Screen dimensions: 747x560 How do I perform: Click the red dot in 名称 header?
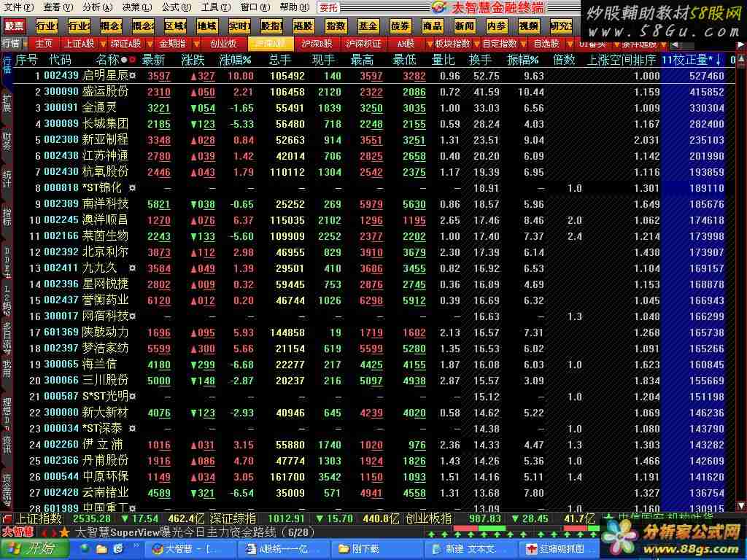[132, 60]
